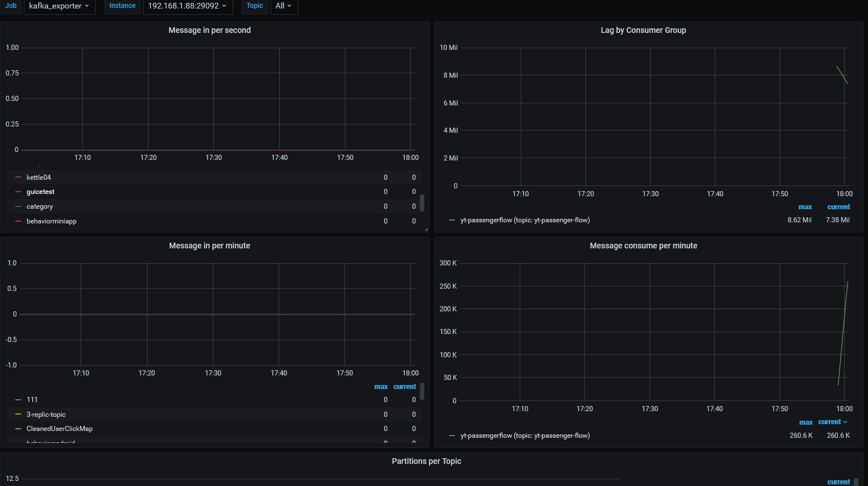Sort Message in per minute legend by current
This screenshot has height=486, width=868.
coord(404,387)
